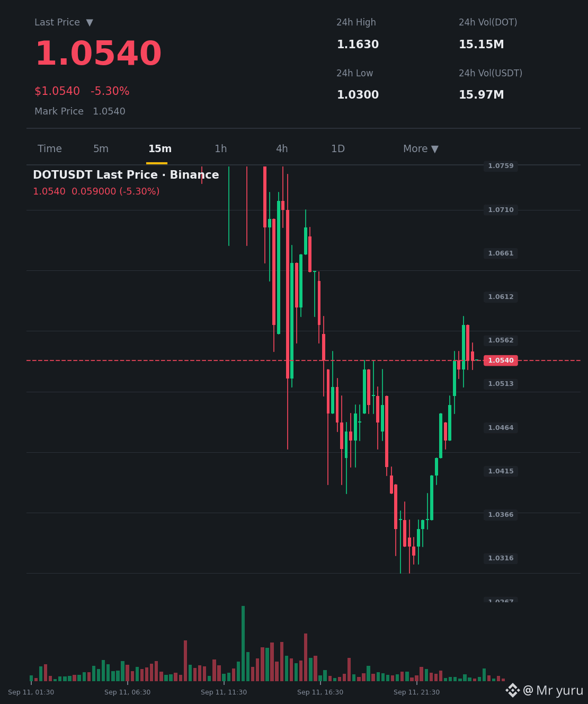Click the Mark Price value
Viewport: 588px width, 704px height.
pos(109,111)
